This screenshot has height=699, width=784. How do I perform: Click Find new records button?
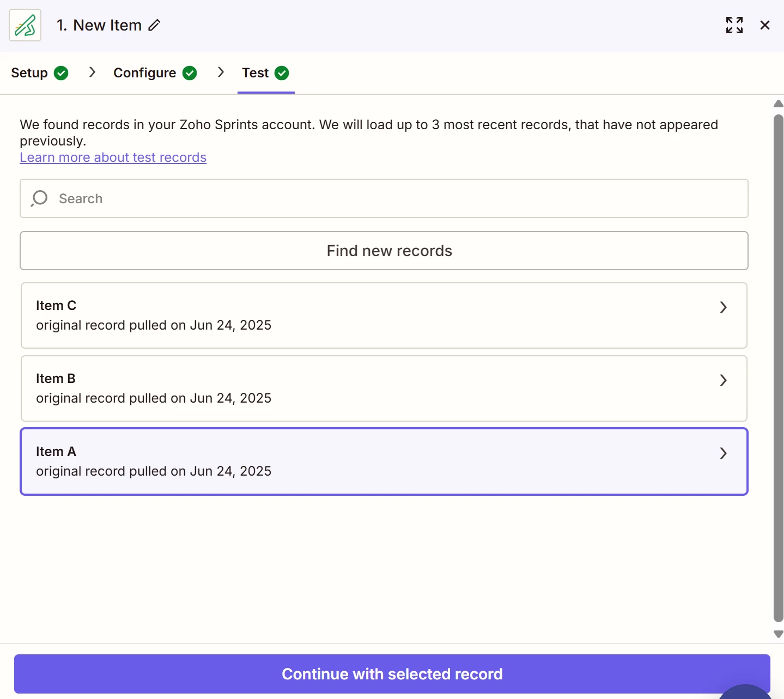[x=384, y=251]
